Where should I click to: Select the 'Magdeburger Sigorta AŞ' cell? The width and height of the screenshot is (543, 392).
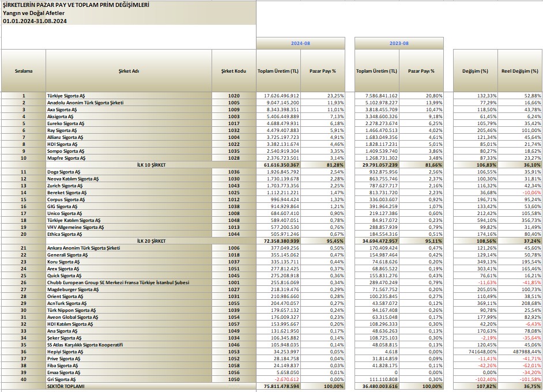129,289
